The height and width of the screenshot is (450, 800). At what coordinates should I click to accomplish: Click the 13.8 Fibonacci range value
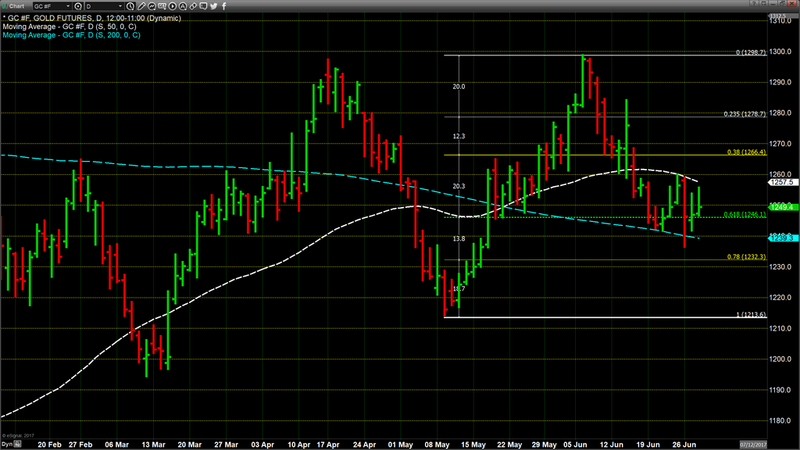click(x=459, y=239)
